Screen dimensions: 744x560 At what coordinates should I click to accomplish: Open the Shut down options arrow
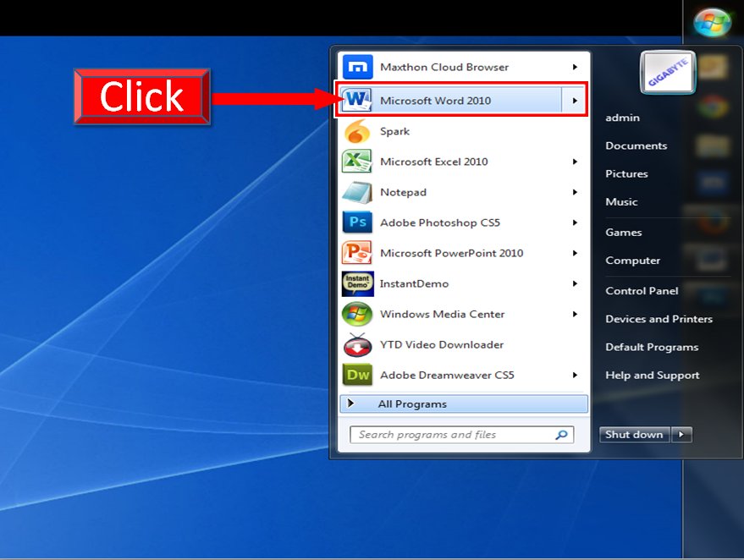(682, 434)
